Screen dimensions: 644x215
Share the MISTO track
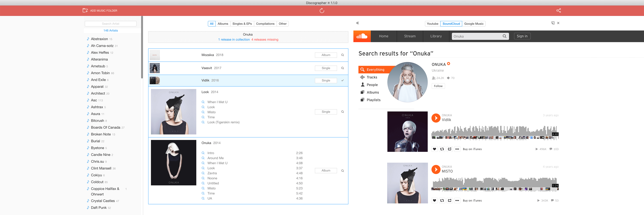pyautogui.click(x=449, y=201)
